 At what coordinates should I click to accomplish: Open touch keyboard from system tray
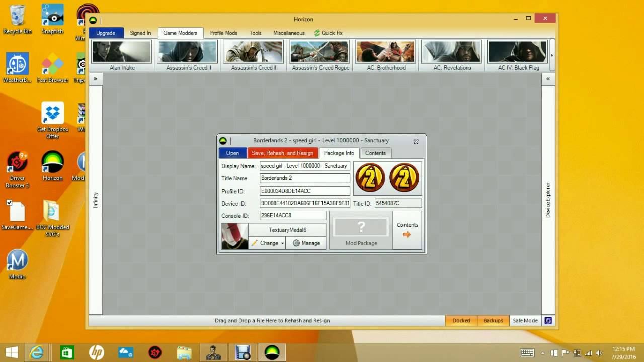(x=527, y=353)
